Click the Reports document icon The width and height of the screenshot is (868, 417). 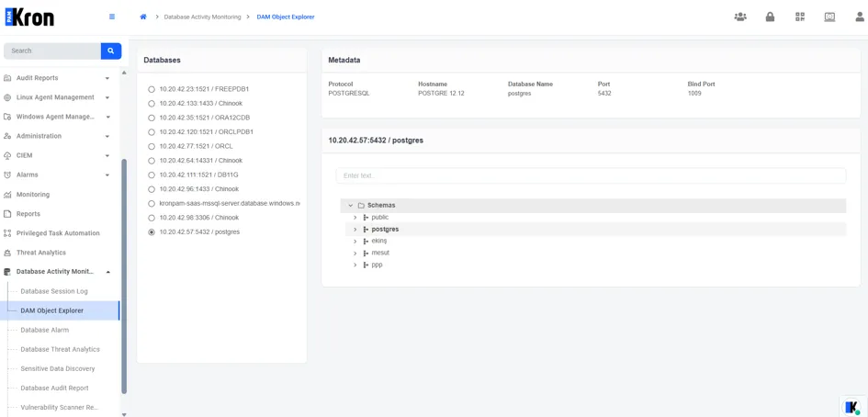pyautogui.click(x=7, y=214)
